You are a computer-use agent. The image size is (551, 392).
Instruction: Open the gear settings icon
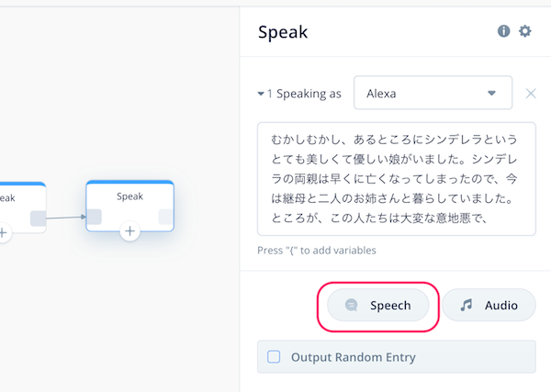click(525, 31)
